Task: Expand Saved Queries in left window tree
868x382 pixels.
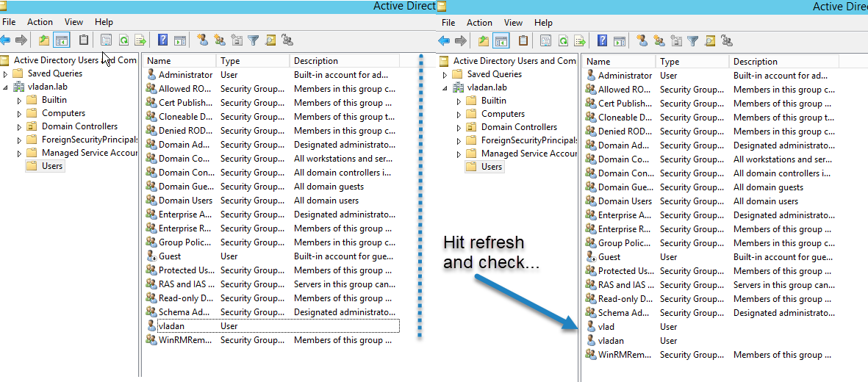Action: [x=6, y=73]
